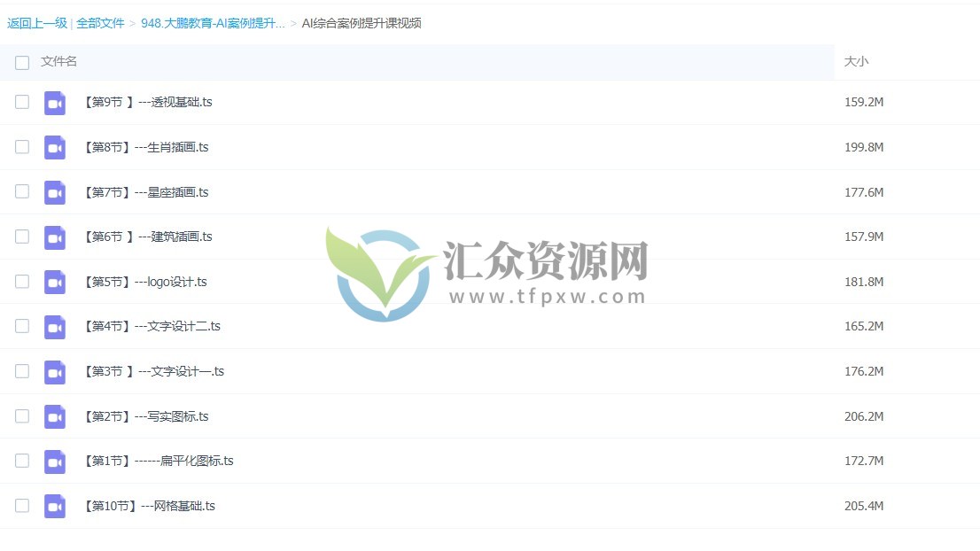Select the checkbox for 【第3节】---文字设计一.ts
Image resolution: width=980 pixels, height=551 pixels.
22,371
